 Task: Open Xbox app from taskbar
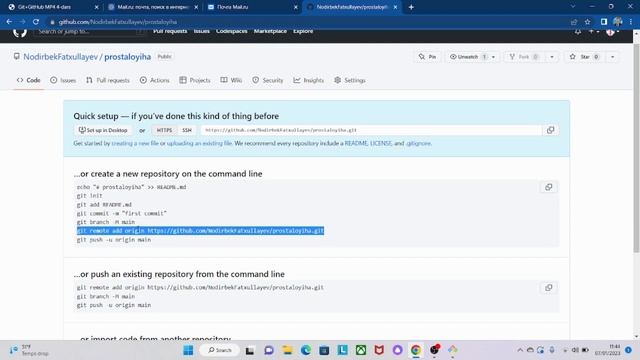tap(361, 350)
